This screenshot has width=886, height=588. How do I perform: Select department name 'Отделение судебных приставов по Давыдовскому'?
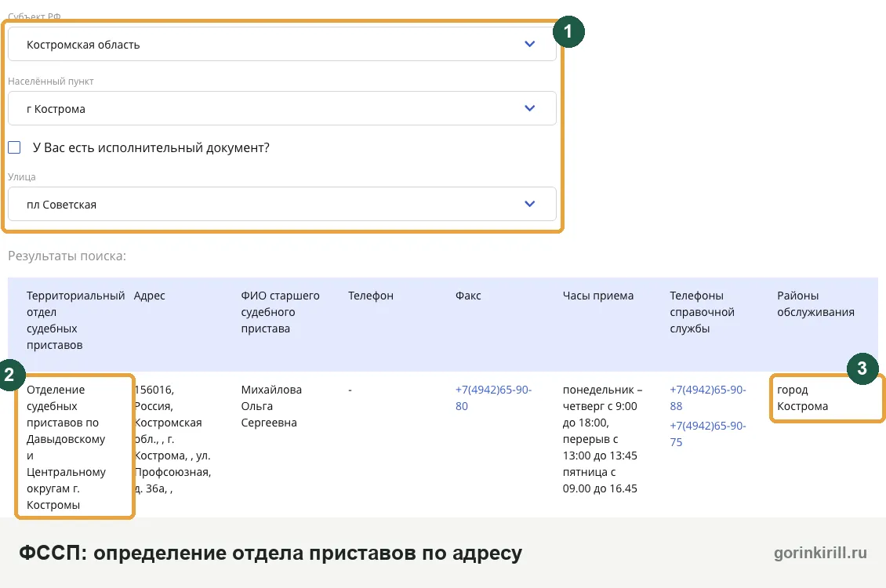66,447
